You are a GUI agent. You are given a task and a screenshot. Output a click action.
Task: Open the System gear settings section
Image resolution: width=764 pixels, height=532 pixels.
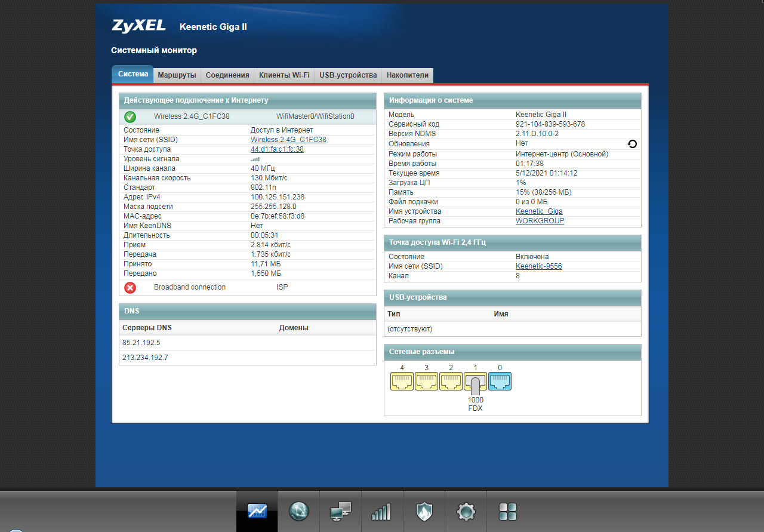[x=466, y=511]
